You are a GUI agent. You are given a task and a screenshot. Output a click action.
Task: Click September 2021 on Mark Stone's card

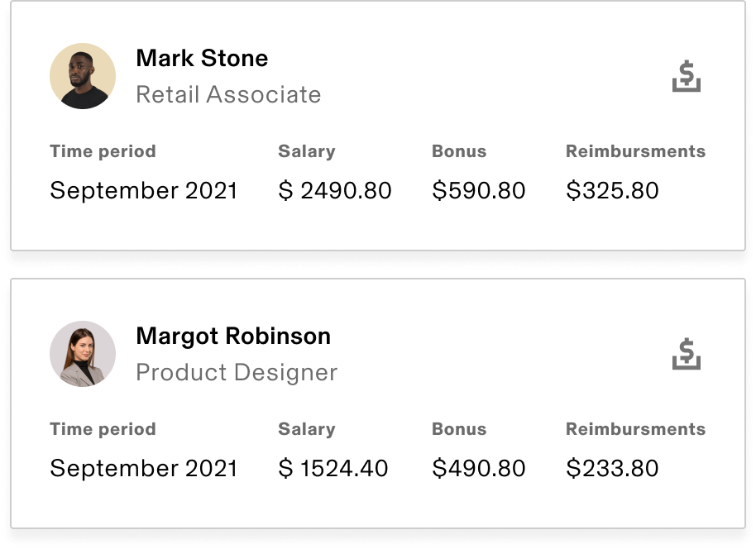coord(144,191)
